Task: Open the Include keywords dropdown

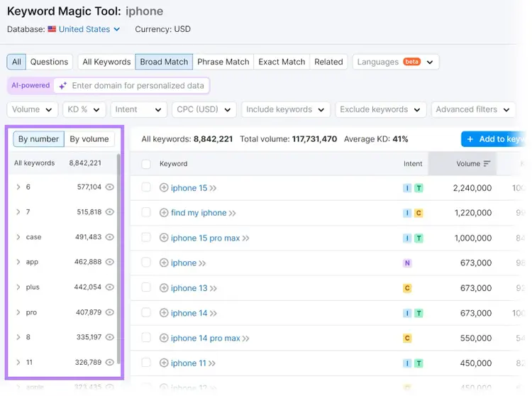Action: 286,109
